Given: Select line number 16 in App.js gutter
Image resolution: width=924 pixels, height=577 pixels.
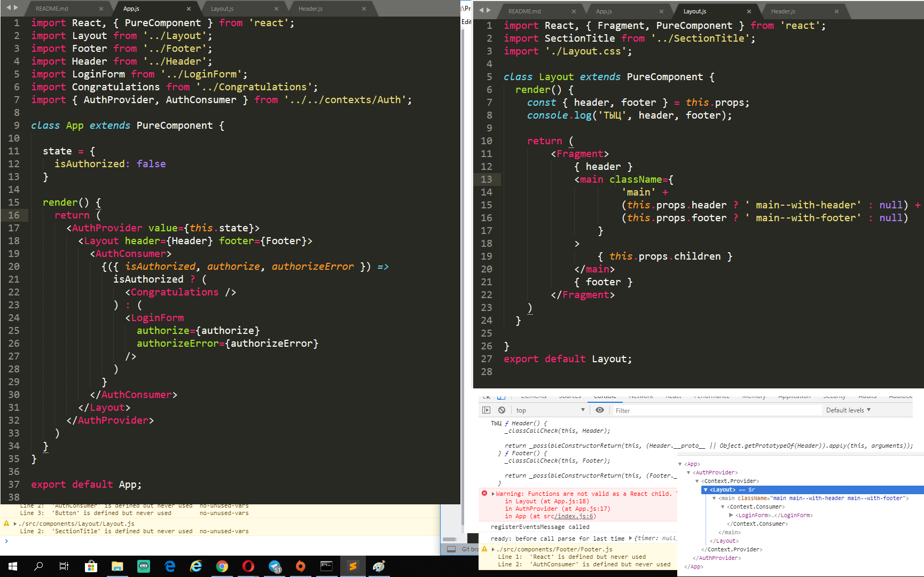Looking at the screenshot, I should click(x=14, y=215).
